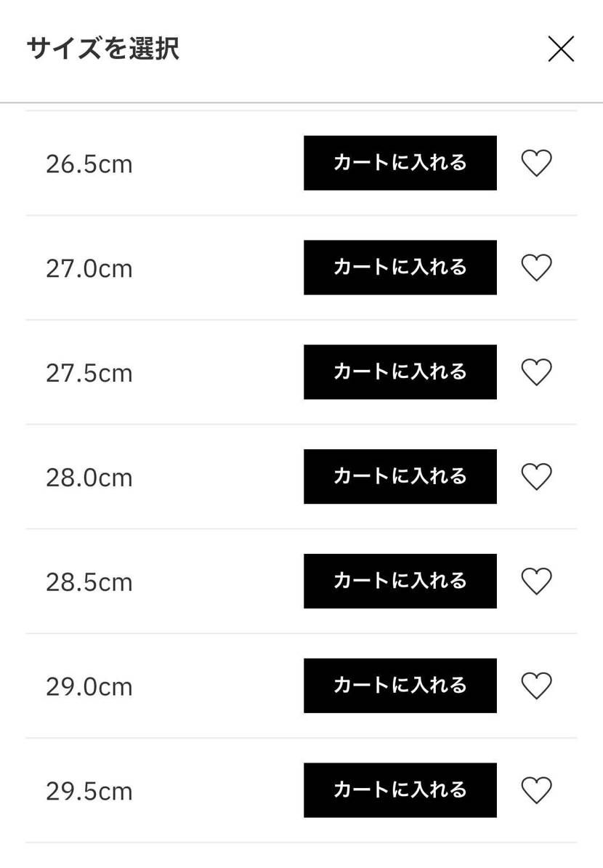Close the サイズを選択 dialog

pyautogui.click(x=561, y=49)
